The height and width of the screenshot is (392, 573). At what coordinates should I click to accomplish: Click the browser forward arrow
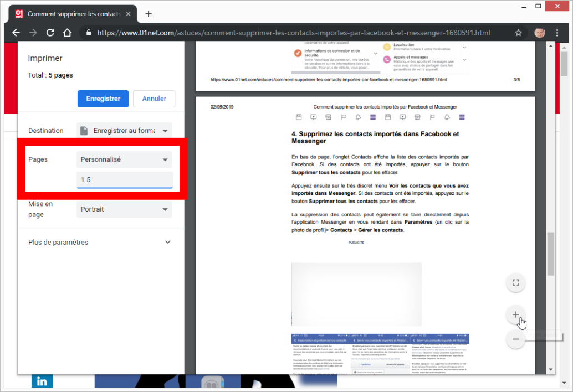coord(33,33)
